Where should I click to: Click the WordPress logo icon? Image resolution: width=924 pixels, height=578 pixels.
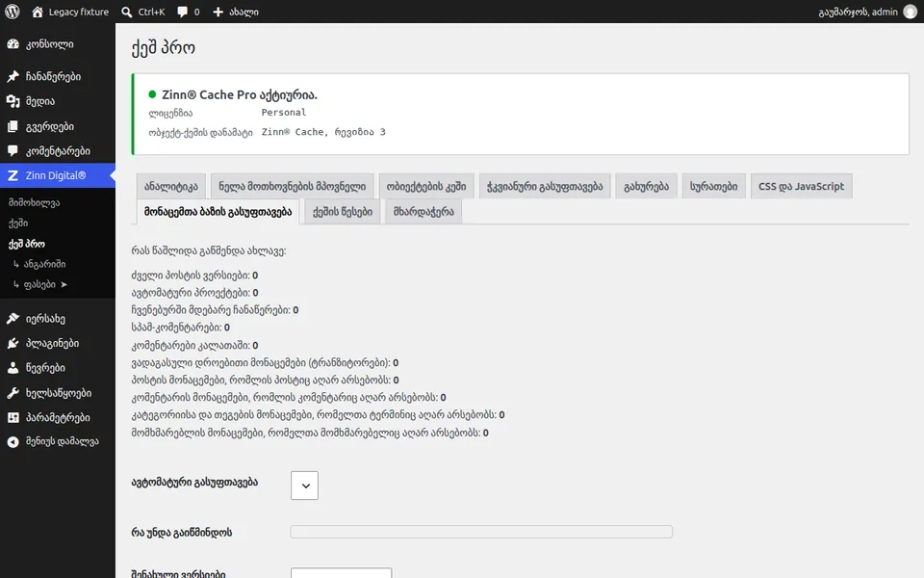(x=12, y=12)
